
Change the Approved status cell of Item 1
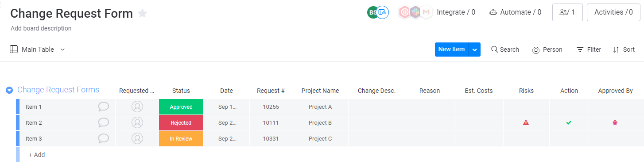tap(181, 107)
